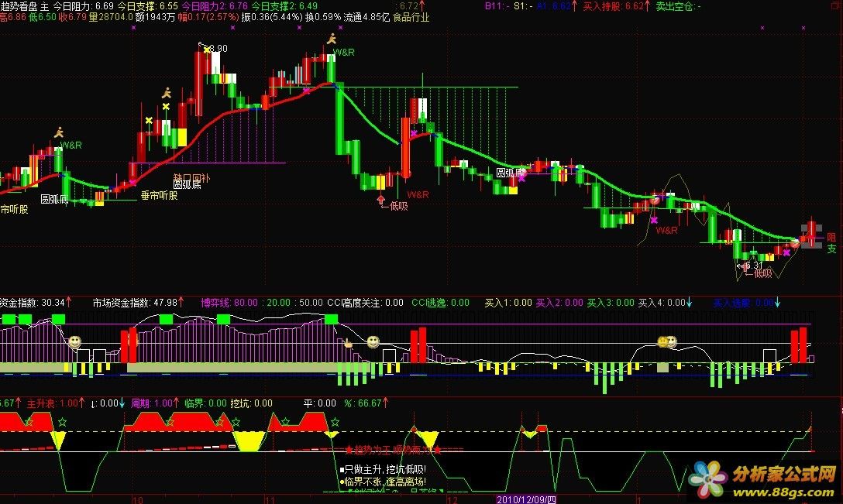Image resolution: width=843 pixels, height=504 pixels.
Task: Click the hand pointer icon in indicator panel
Action: tap(347, 343)
